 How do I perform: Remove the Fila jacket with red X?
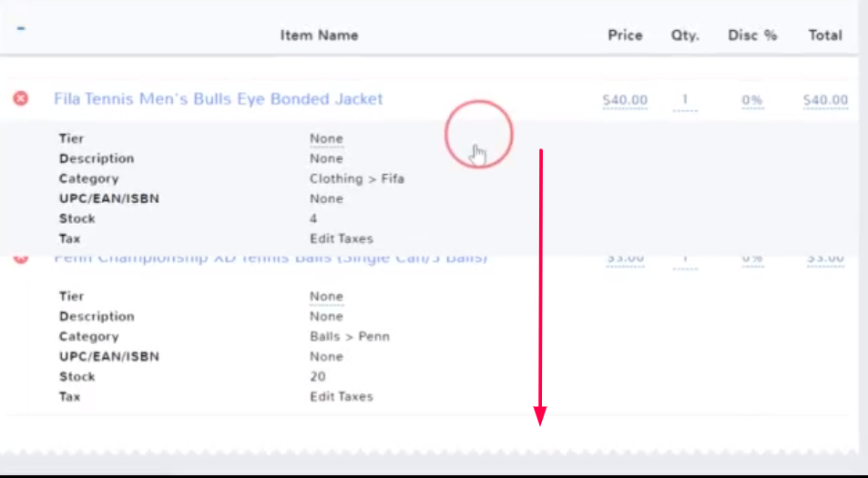click(20, 98)
